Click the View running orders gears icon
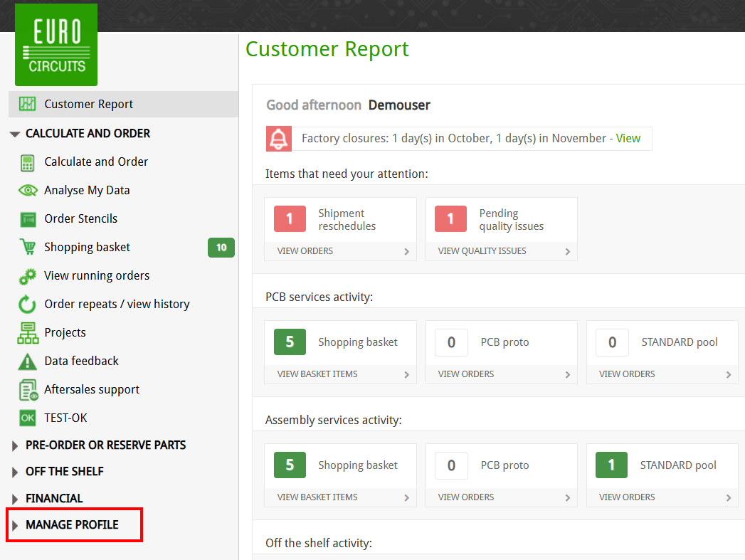The width and height of the screenshot is (745, 560). click(x=27, y=276)
